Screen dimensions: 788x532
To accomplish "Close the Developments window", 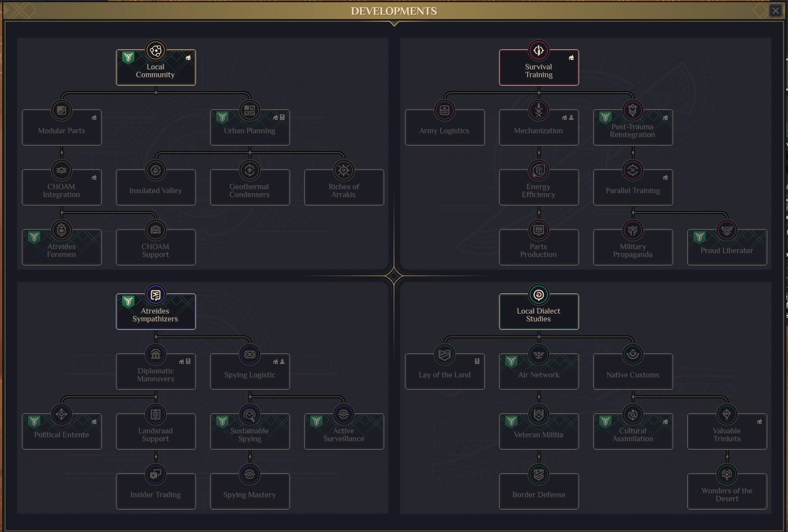I will pos(776,11).
